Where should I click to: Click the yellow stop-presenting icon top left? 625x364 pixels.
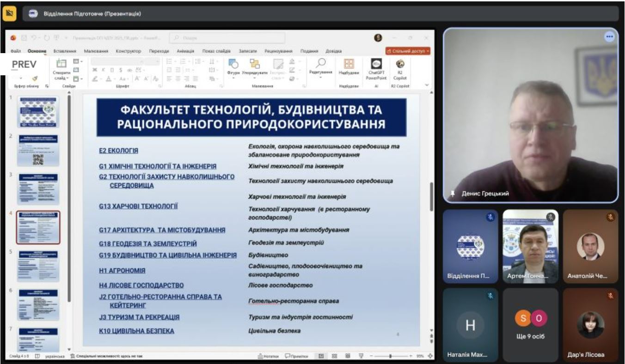tap(9, 13)
